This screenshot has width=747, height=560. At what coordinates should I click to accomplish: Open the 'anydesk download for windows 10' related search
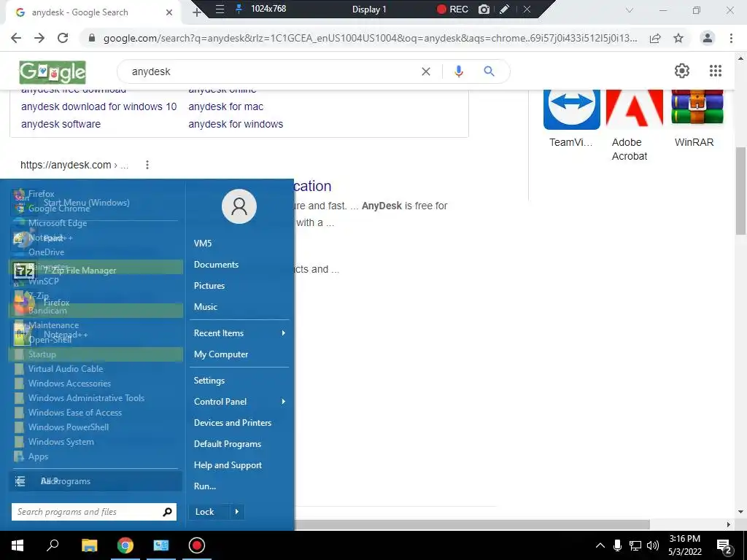click(x=98, y=106)
